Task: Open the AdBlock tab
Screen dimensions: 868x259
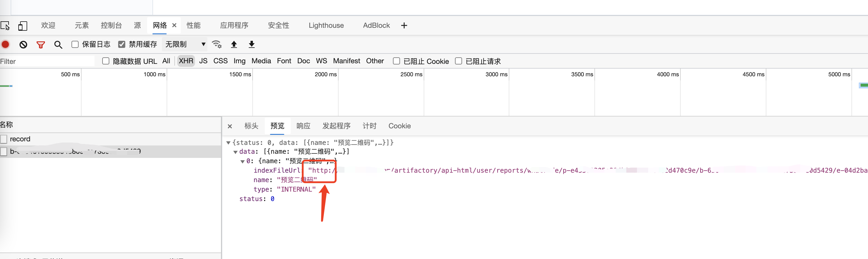Action: tap(376, 25)
